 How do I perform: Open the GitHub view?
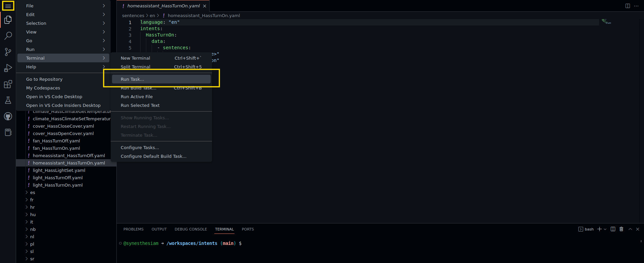pyautogui.click(x=8, y=116)
